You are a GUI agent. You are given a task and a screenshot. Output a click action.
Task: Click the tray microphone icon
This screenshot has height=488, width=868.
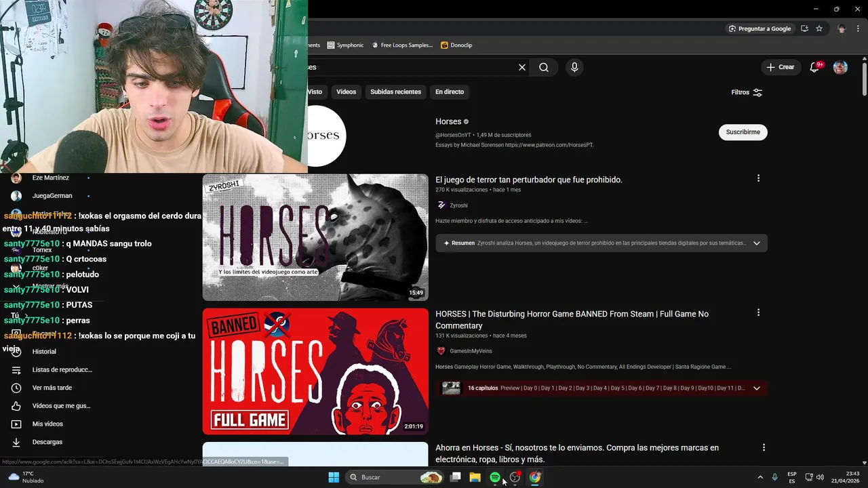[775, 477]
